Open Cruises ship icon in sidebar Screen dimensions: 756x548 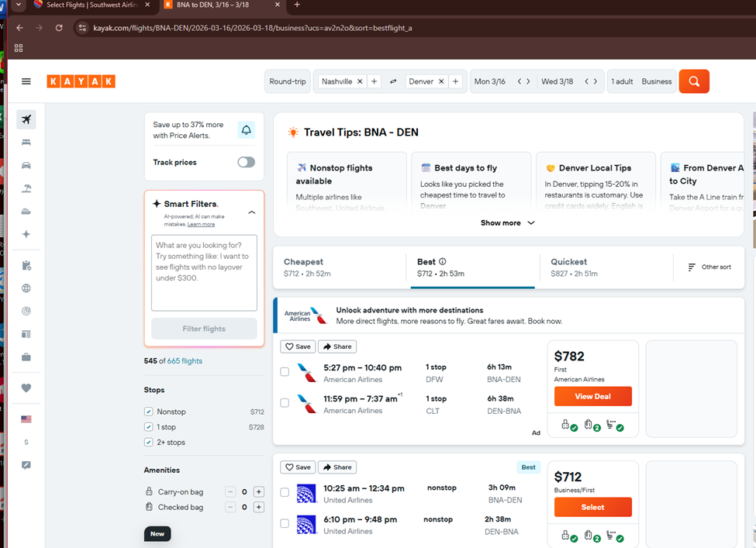[26, 211]
